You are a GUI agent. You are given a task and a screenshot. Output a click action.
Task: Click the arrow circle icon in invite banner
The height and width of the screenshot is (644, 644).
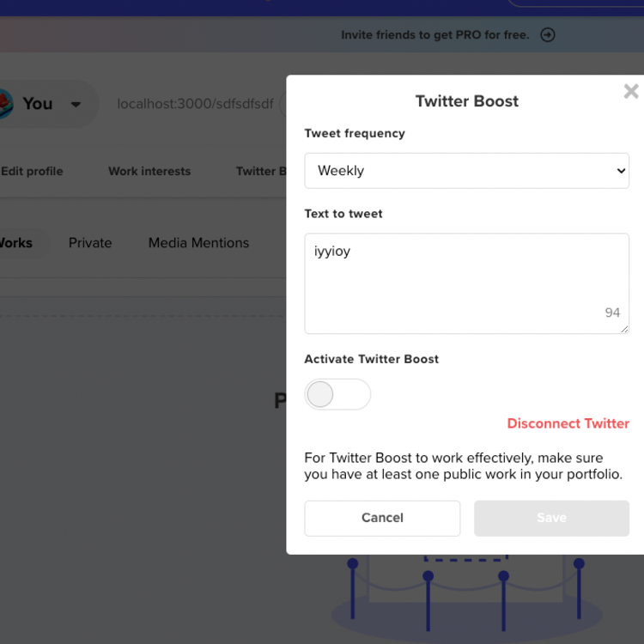coord(547,35)
